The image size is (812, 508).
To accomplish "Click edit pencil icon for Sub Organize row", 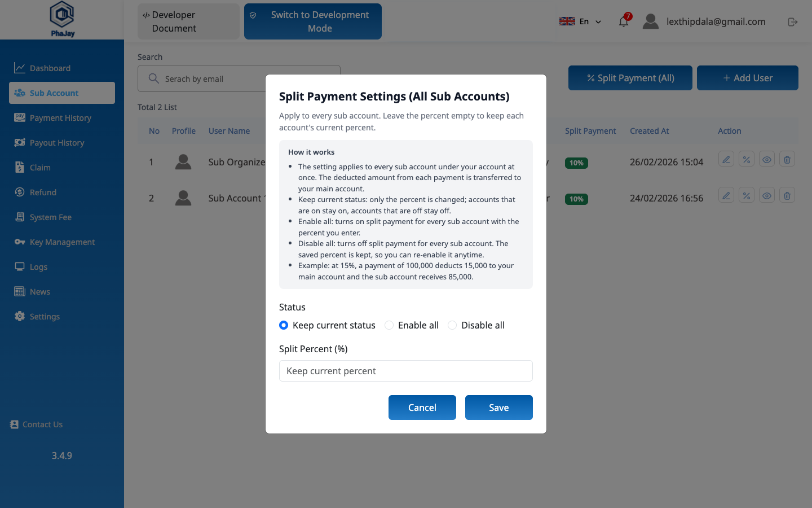I will [x=726, y=159].
